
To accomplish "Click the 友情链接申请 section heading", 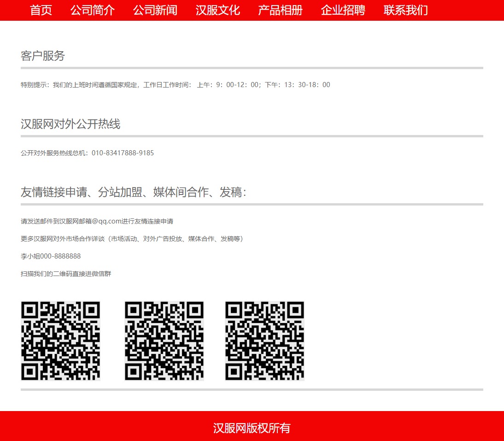I will 134,193.
